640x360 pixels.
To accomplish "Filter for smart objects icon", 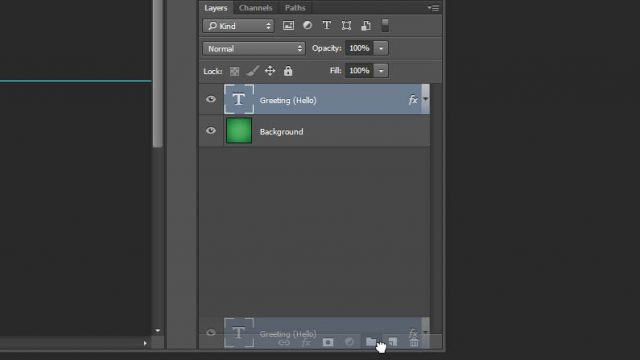I will pos(366,26).
